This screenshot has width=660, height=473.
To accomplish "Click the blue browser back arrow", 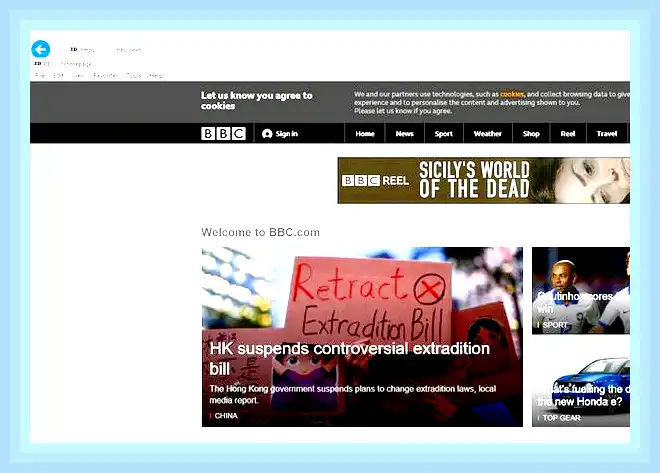I will pyautogui.click(x=41, y=49).
